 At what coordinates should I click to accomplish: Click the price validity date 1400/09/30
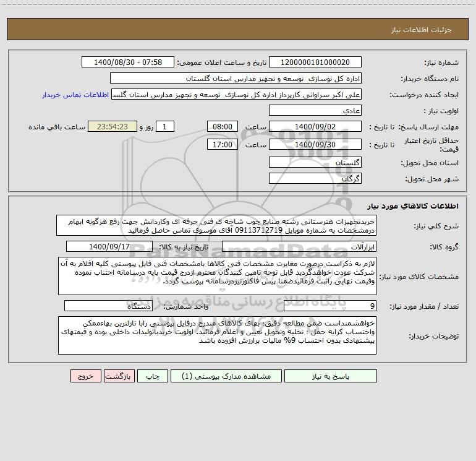[x=315, y=144]
